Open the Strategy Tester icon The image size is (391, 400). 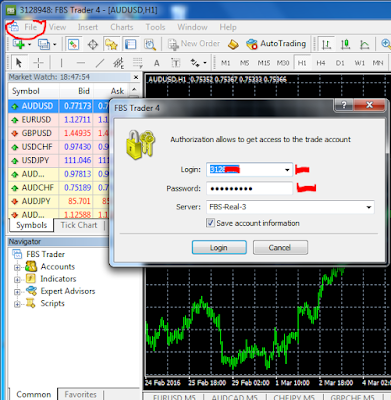click(x=150, y=44)
